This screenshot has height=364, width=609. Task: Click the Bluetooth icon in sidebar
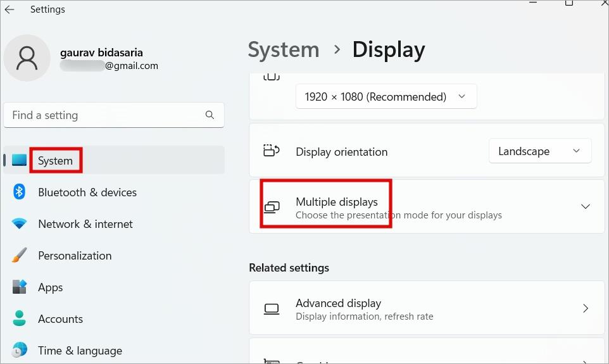(x=19, y=192)
